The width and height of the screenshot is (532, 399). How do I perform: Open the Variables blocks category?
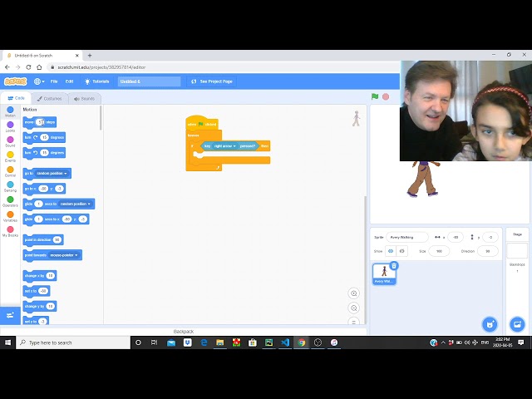10,216
